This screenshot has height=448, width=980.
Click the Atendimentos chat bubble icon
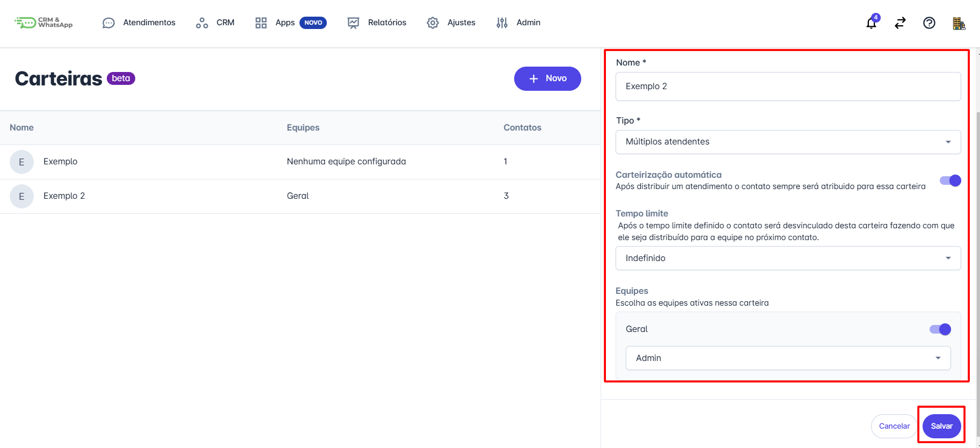click(x=108, y=23)
